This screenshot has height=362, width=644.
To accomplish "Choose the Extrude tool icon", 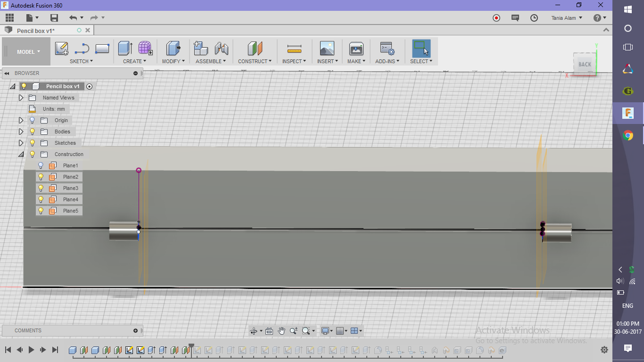I will (125, 48).
